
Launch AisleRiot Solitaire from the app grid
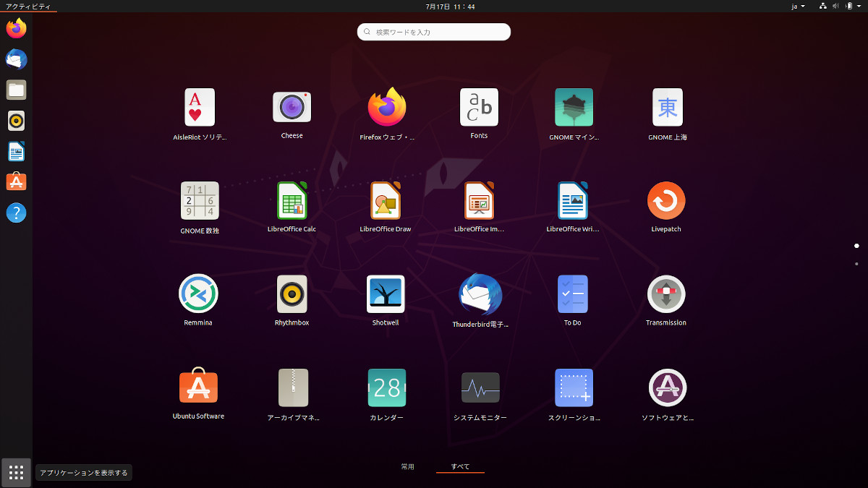200,108
